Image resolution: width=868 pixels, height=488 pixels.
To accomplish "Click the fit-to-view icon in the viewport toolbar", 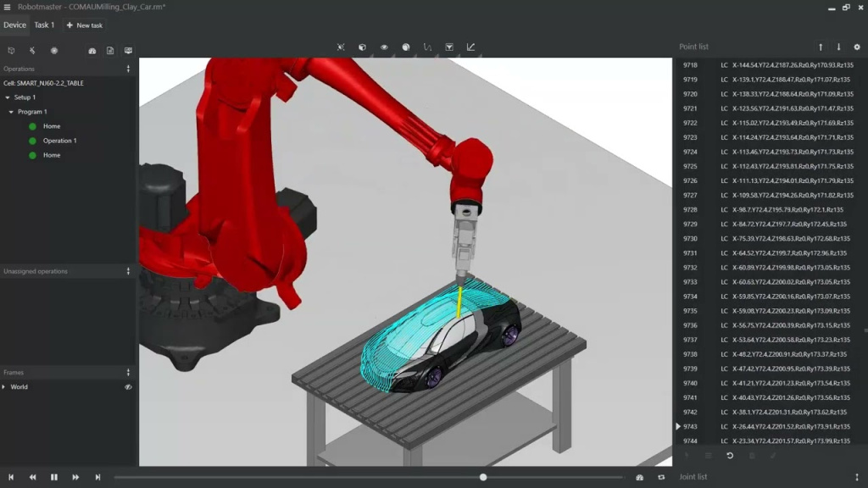I will click(341, 47).
